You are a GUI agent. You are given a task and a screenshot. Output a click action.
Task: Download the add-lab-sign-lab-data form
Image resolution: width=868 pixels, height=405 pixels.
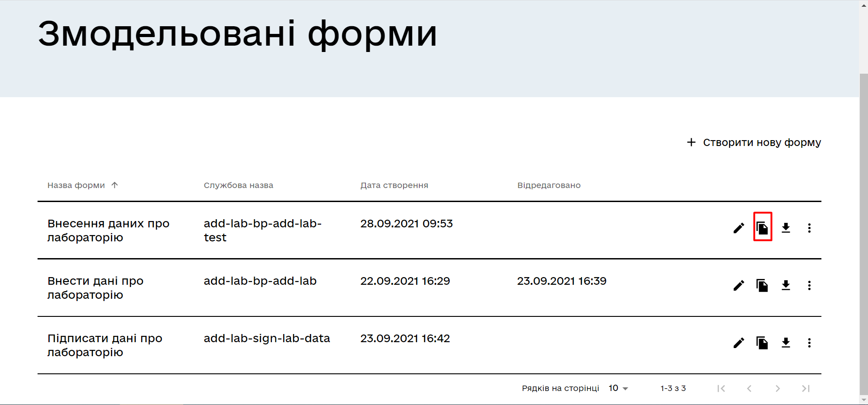(786, 343)
